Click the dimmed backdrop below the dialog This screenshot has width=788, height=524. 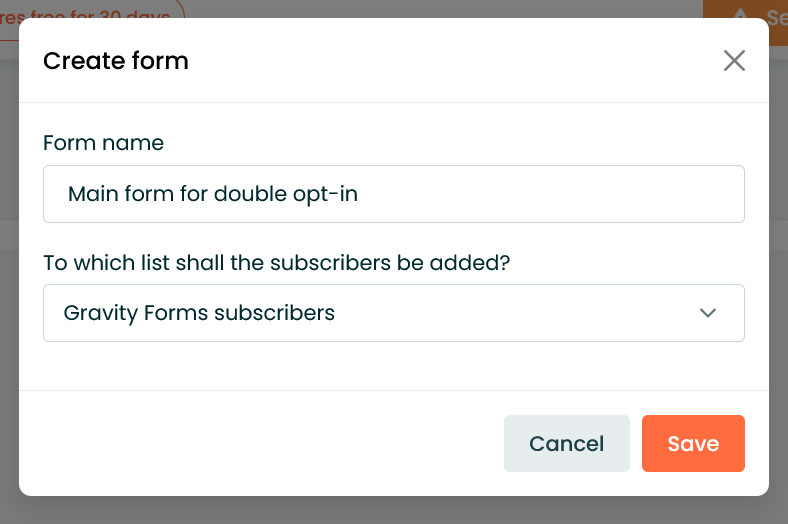coord(393,510)
